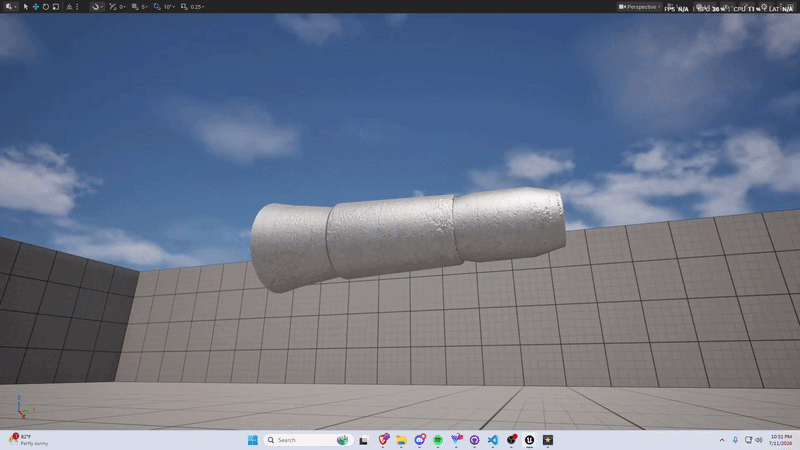Viewport: 800px width, 450px height.
Task: Activate the Scale gizmo tool
Action: (x=56, y=7)
